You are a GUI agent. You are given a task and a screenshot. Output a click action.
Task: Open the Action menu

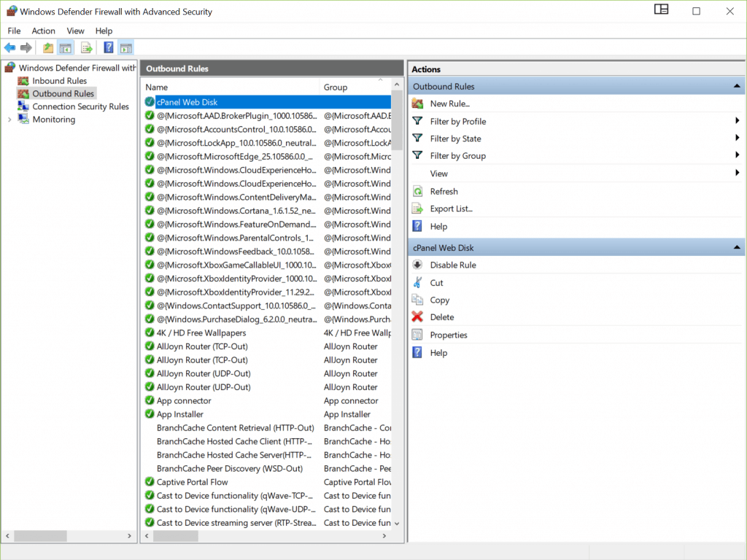[x=43, y=31]
